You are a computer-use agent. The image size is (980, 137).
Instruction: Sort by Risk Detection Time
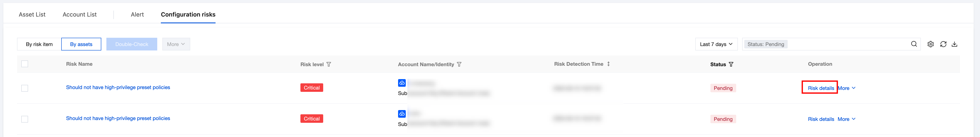click(x=608, y=64)
